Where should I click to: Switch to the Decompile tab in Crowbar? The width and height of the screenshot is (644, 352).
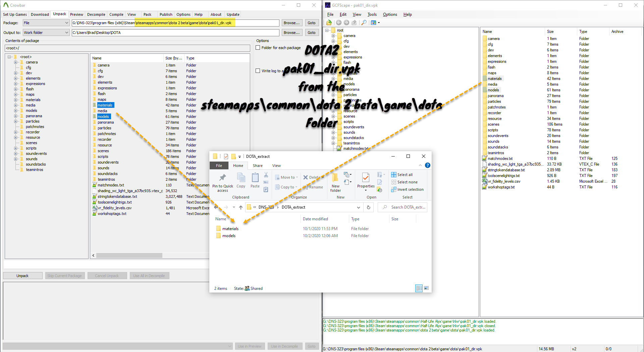pos(96,14)
